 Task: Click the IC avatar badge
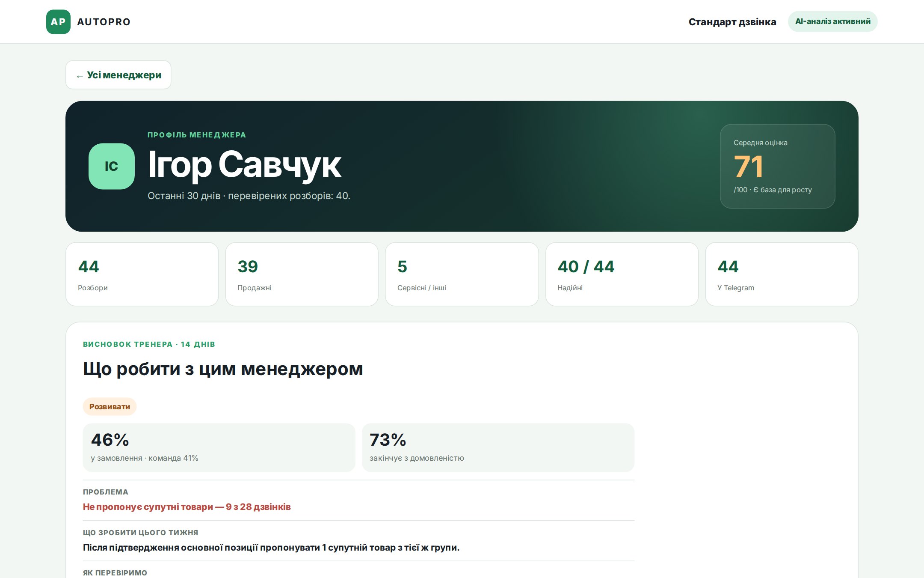tap(112, 166)
